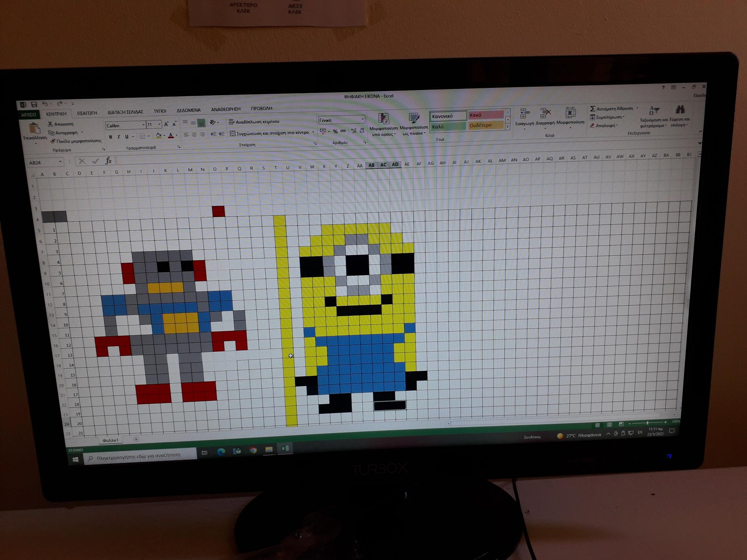Open the Γενική number format dropdown
This screenshot has height=560, width=747.
(362, 119)
